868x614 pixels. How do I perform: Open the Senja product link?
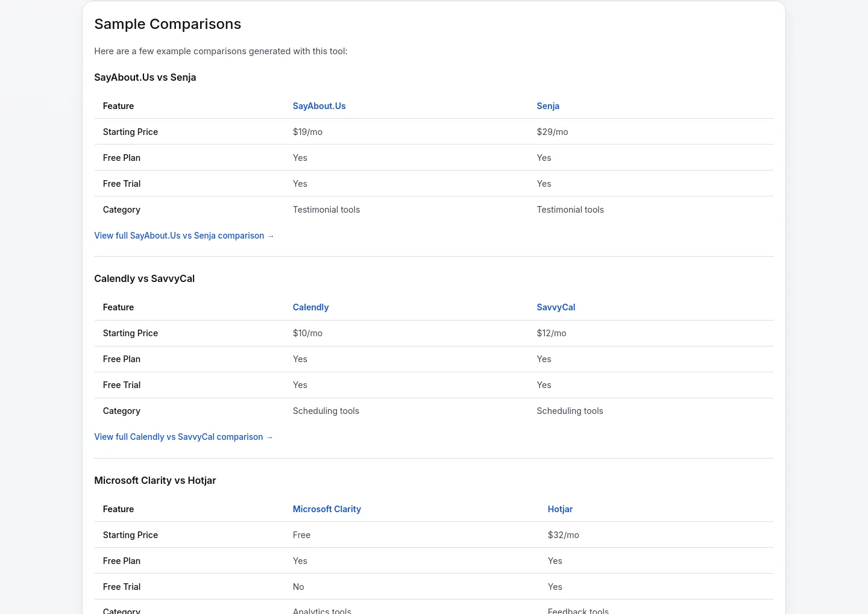click(x=548, y=106)
